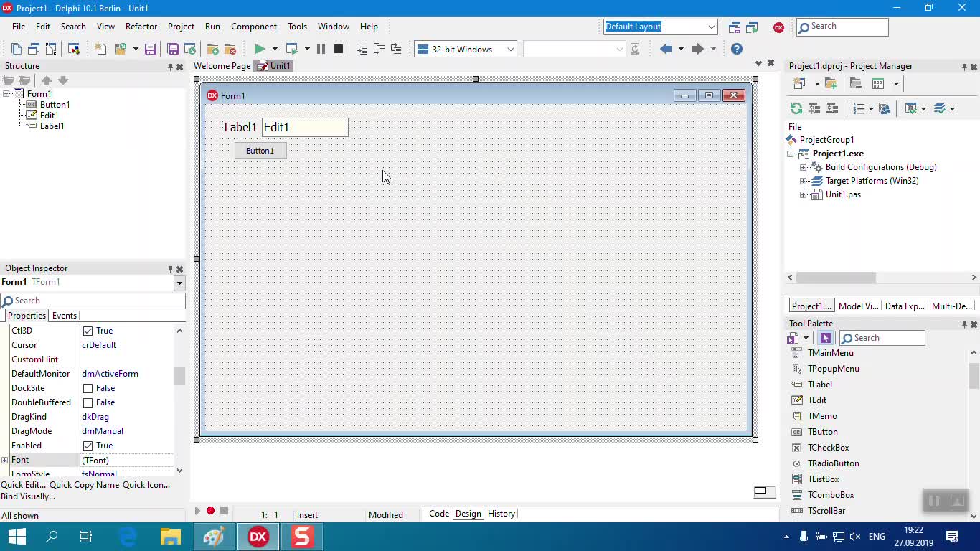This screenshot has width=980, height=551.
Task: Click the Quick Edit link
Action: click(24, 485)
